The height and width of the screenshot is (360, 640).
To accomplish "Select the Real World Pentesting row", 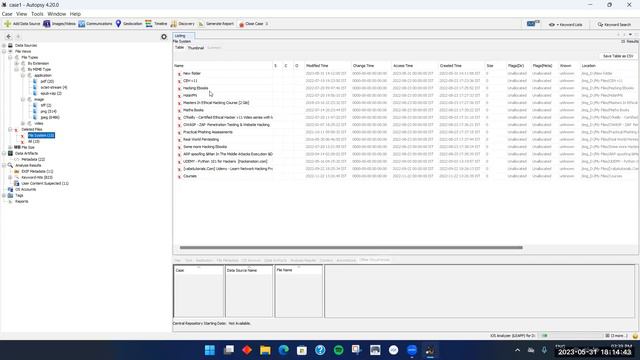I will [406, 140].
